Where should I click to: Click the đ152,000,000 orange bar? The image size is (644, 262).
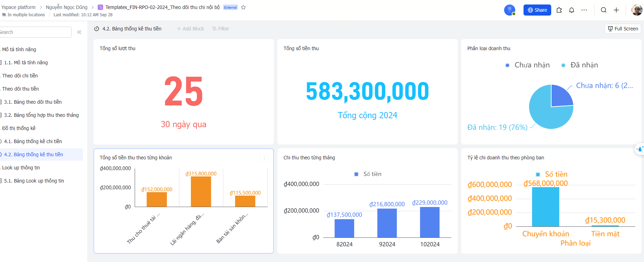coord(157,199)
